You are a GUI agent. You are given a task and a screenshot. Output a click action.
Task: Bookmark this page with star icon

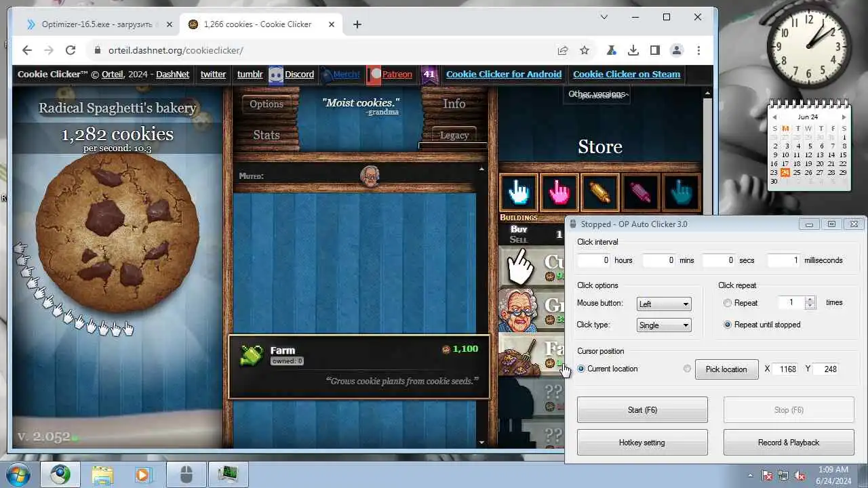(x=585, y=50)
